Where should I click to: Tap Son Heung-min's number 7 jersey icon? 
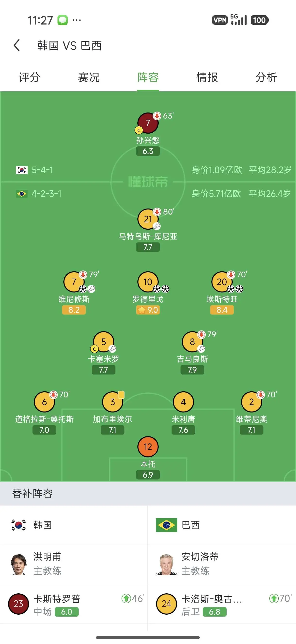pyautogui.click(x=148, y=123)
